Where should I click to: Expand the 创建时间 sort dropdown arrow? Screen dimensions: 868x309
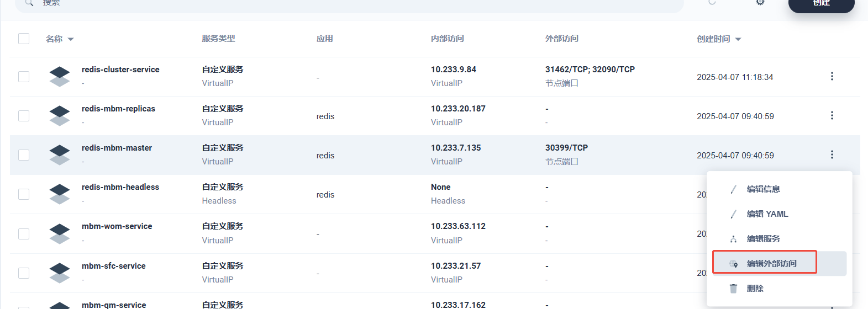[x=738, y=39]
